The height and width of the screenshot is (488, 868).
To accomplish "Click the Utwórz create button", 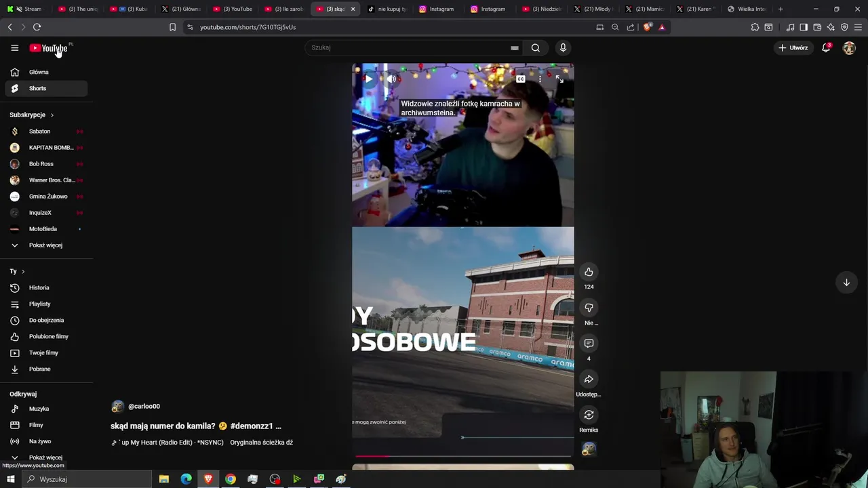I will [793, 47].
